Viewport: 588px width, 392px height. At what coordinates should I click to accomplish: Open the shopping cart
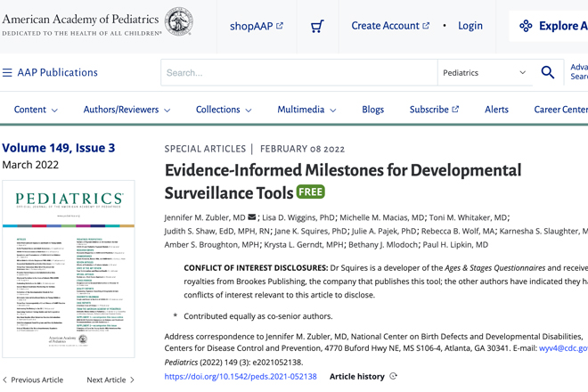(x=317, y=26)
